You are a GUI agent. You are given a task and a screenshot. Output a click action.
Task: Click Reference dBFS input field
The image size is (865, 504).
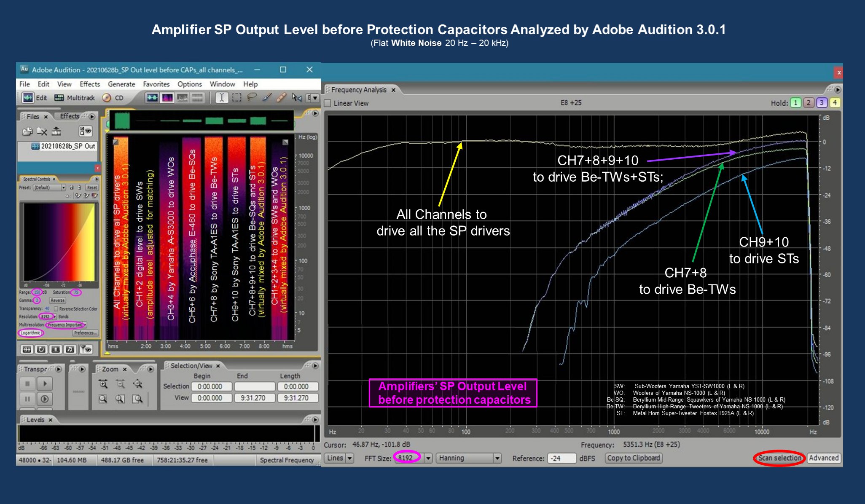(562, 458)
